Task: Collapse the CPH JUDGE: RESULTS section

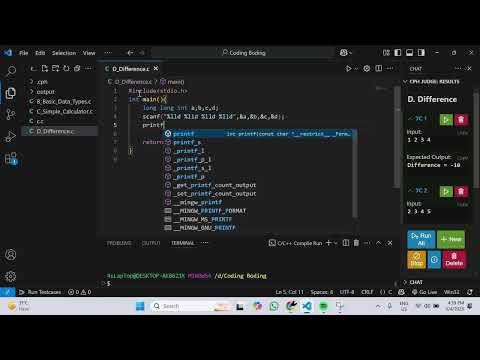Action: pos(405,82)
